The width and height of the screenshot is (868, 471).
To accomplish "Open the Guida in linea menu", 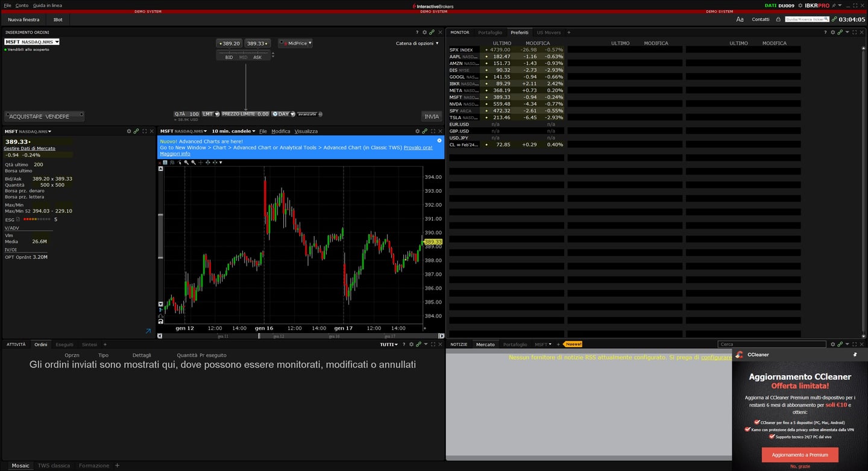I will (x=47, y=5).
